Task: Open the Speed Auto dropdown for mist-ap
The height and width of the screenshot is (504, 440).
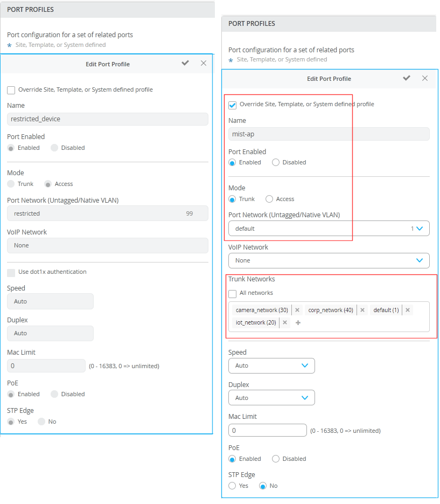Action: tap(271, 365)
